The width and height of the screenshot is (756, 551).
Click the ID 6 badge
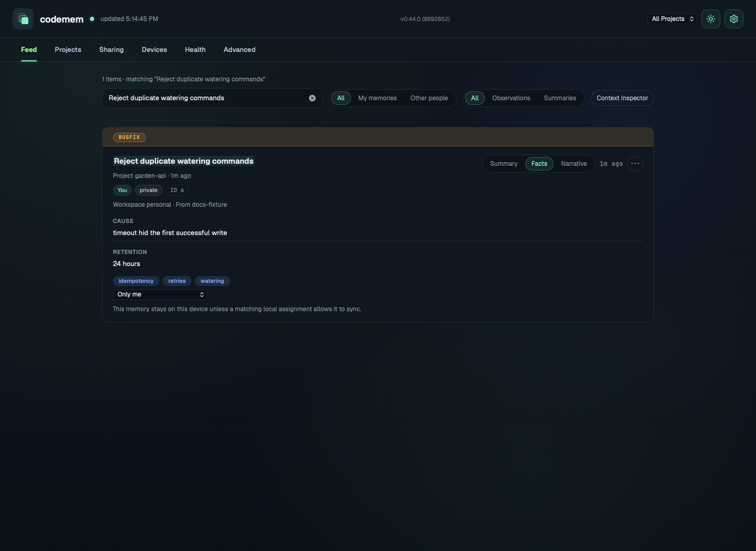[x=177, y=190]
